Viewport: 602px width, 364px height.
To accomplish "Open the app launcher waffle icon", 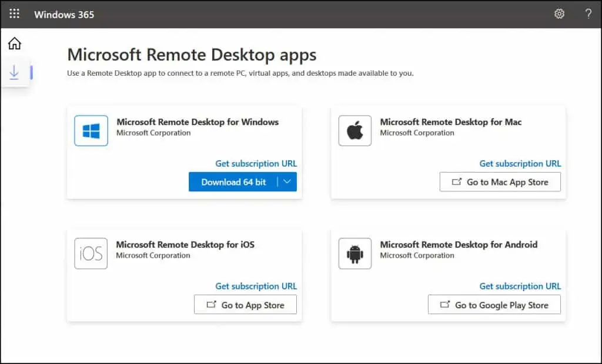I will (14, 14).
